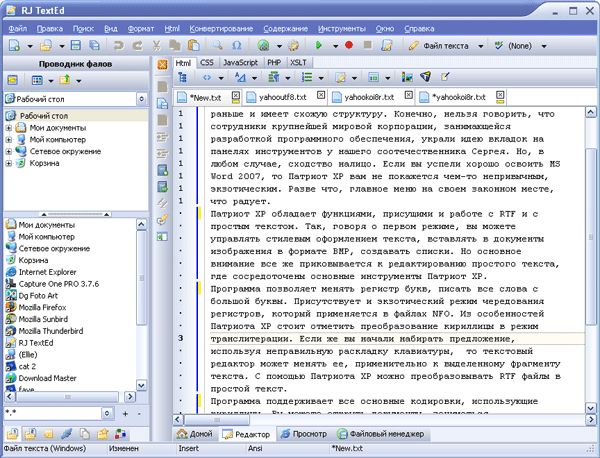Click the Save diskette icon

(76, 45)
